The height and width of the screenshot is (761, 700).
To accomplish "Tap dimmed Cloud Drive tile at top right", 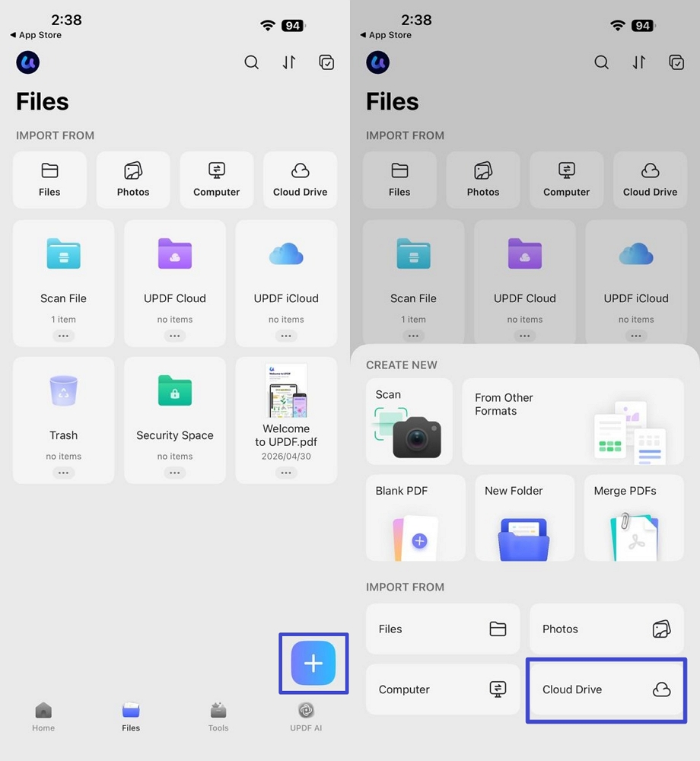I will pos(650,180).
